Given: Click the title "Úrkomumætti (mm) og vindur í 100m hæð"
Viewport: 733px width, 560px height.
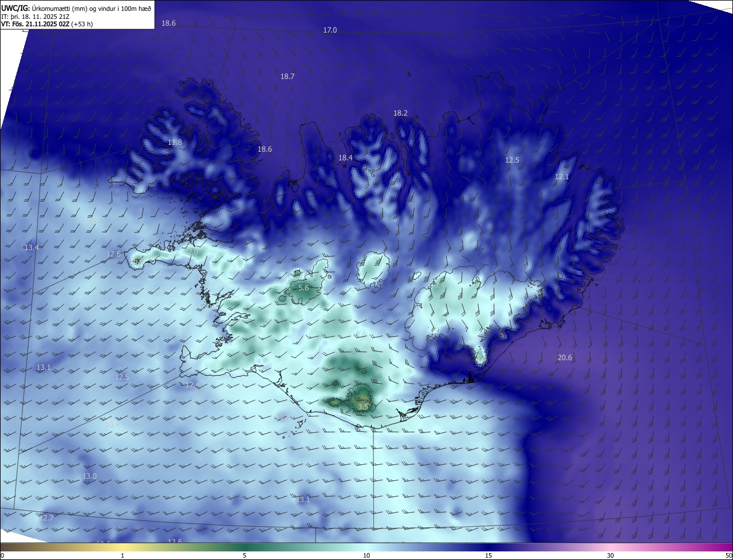Looking at the screenshot, I should [x=92, y=8].
